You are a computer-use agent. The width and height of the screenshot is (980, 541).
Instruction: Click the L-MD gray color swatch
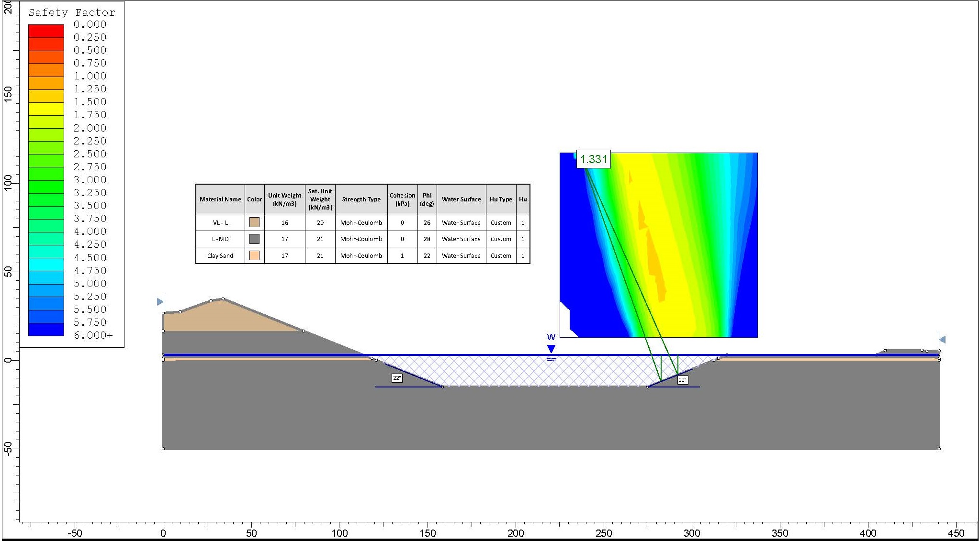pos(254,239)
